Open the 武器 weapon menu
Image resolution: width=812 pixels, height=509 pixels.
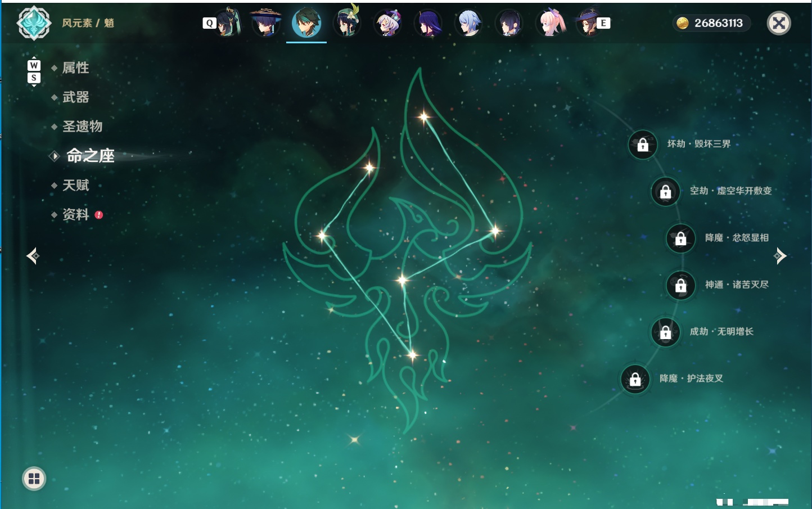coord(75,97)
